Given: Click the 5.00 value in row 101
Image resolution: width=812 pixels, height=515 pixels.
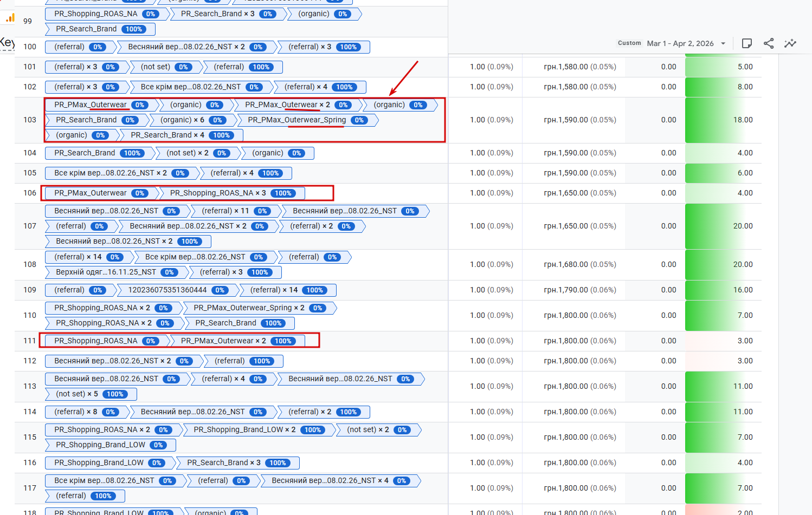Looking at the screenshot, I should click(745, 67).
